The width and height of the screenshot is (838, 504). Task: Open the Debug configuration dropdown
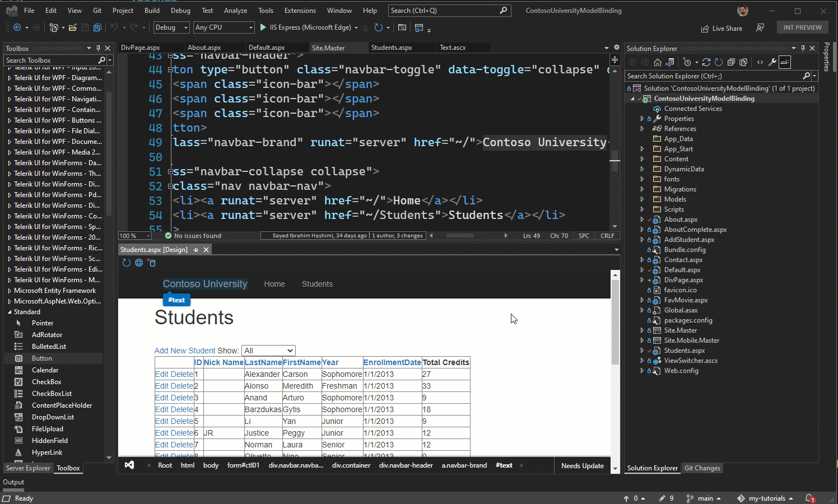[171, 27]
